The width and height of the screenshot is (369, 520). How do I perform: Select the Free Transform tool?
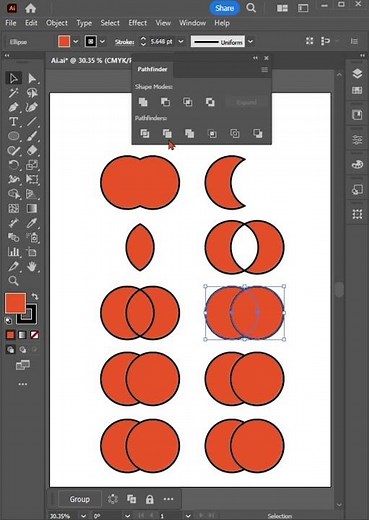[x=32, y=179]
